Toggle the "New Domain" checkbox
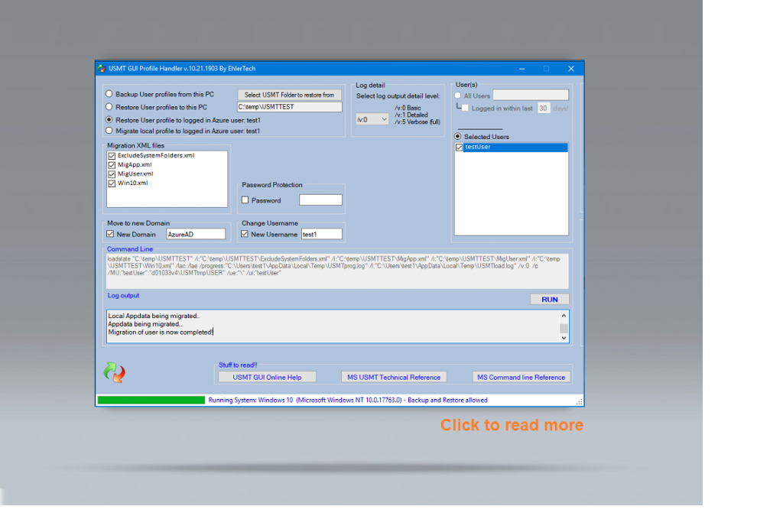 (x=109, y=234)
